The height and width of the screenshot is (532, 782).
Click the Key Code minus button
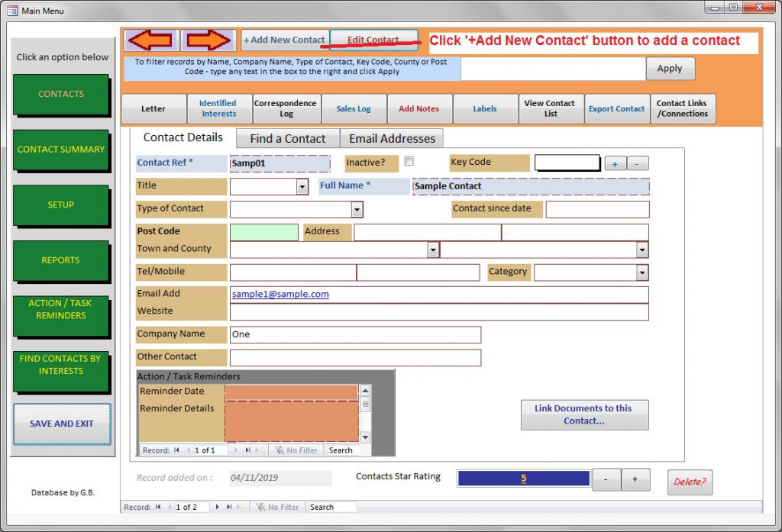pyautogui.click(x=638, y=163)
